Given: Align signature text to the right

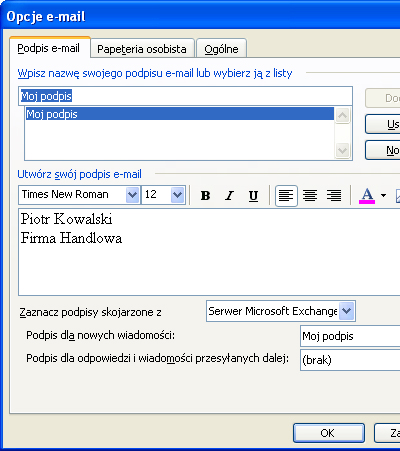Looking at the screenshot, I should pos(334,196).
